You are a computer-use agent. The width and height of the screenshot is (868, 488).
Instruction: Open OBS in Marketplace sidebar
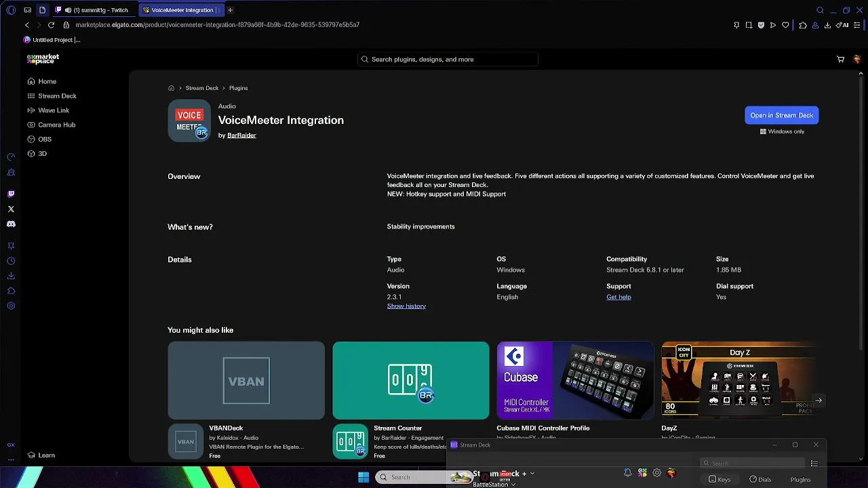point(39,139)
